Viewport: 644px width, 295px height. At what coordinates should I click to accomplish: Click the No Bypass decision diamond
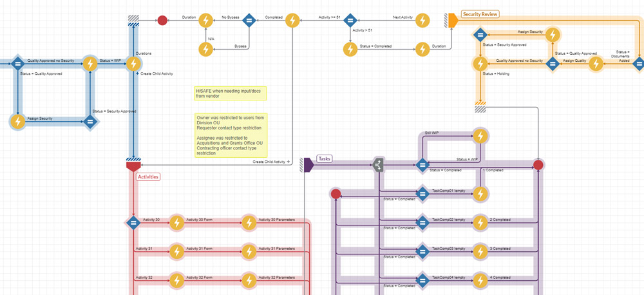249,21
